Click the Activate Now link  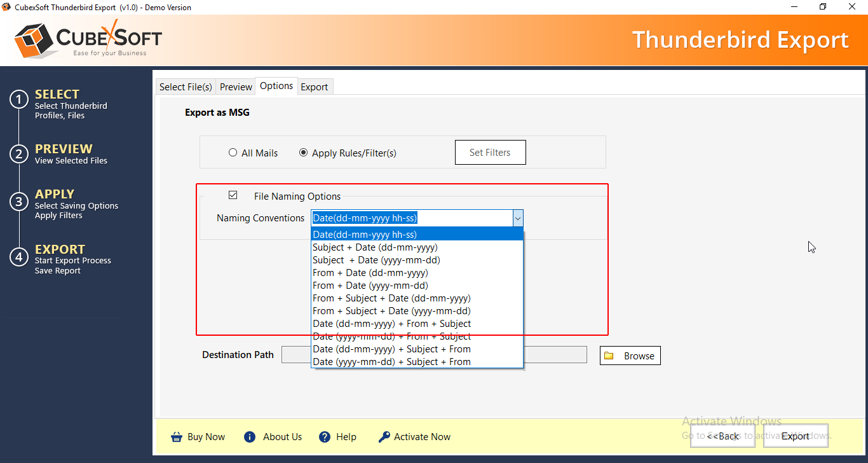pos(422,437)
